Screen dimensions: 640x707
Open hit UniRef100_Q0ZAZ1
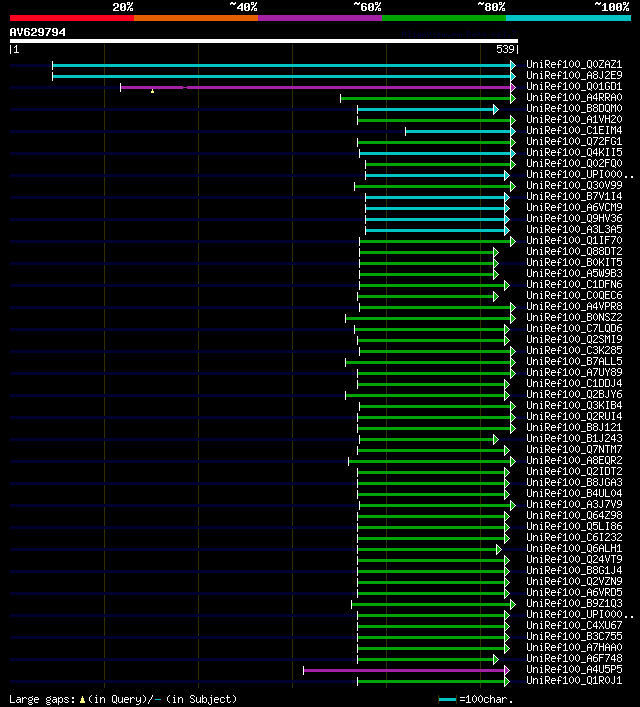pos(574,64)
